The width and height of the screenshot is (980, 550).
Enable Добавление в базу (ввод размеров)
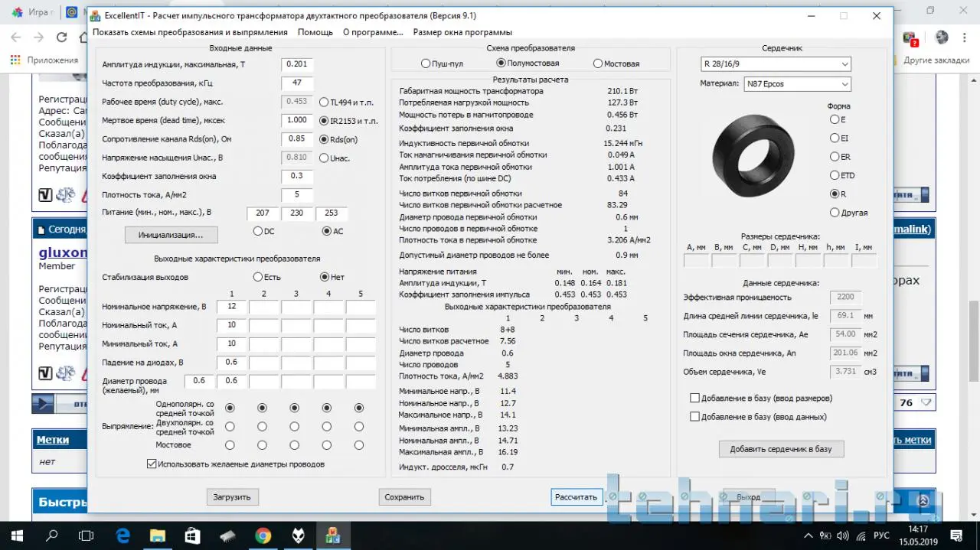pos(694,399)
